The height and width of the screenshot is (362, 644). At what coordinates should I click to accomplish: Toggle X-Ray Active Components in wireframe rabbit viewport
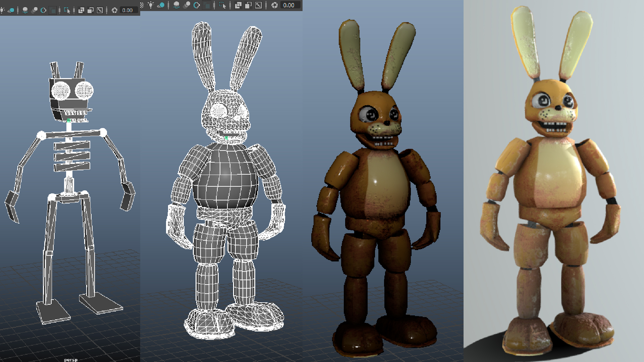coord(248,5)
